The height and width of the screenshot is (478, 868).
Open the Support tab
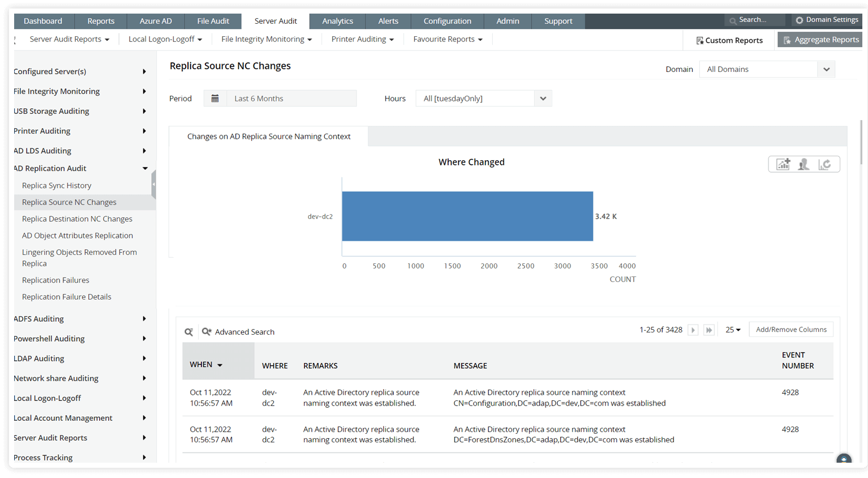[558, 21]
